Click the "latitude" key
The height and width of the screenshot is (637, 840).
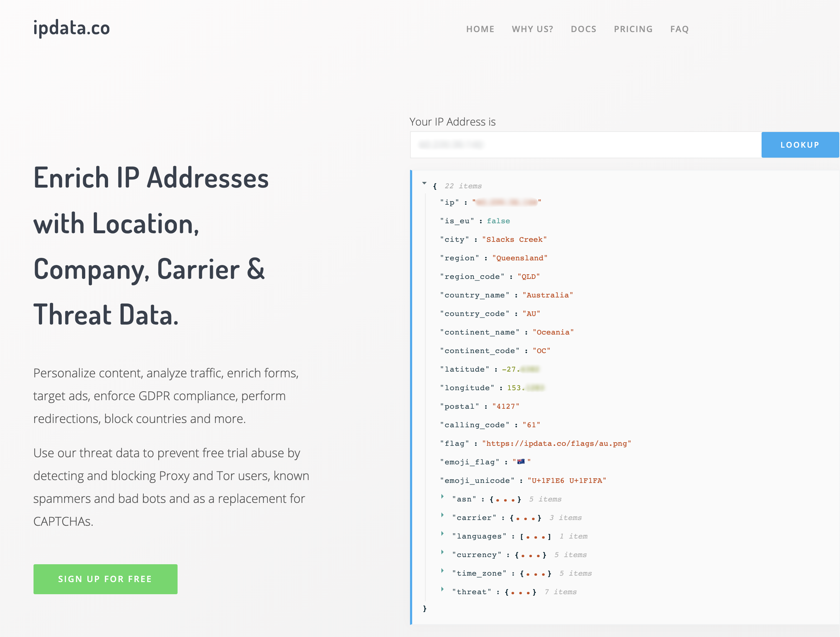(x=465, y=369)
